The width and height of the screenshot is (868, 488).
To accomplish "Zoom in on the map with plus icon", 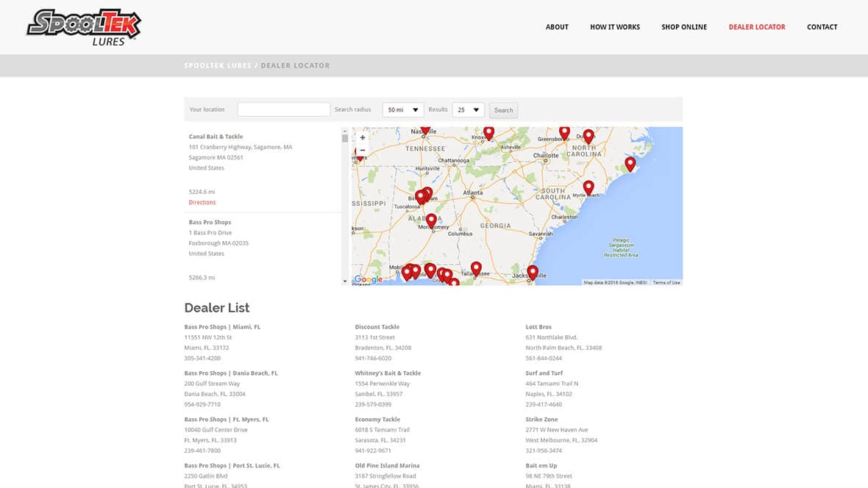I will (x=363, y=137).
